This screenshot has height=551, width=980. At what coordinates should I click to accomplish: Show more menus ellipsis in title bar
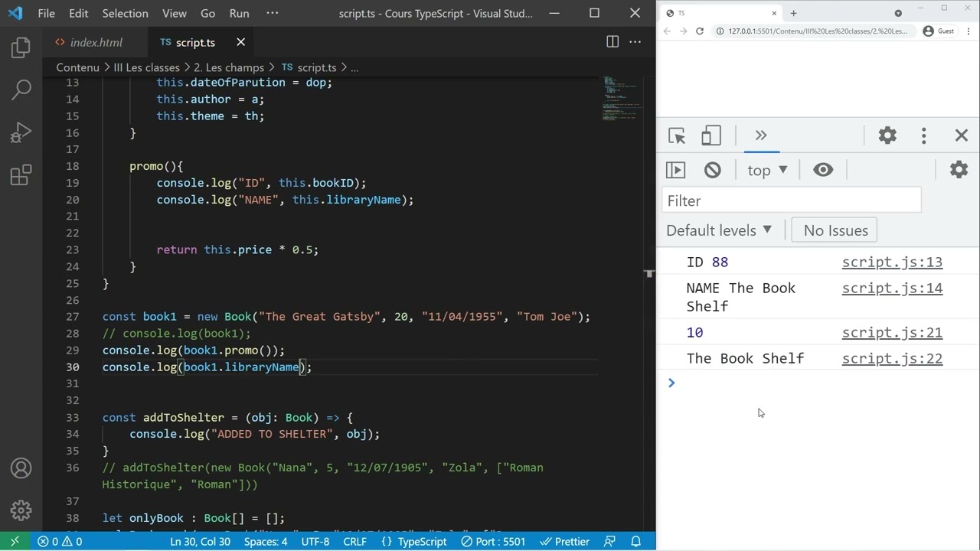click(272, 13)
